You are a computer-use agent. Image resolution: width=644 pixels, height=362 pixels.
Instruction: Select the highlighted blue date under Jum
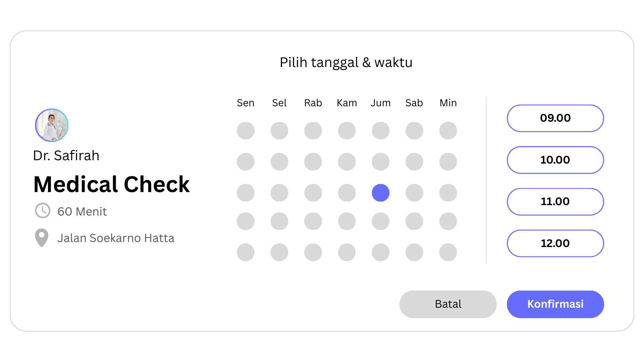380,193
